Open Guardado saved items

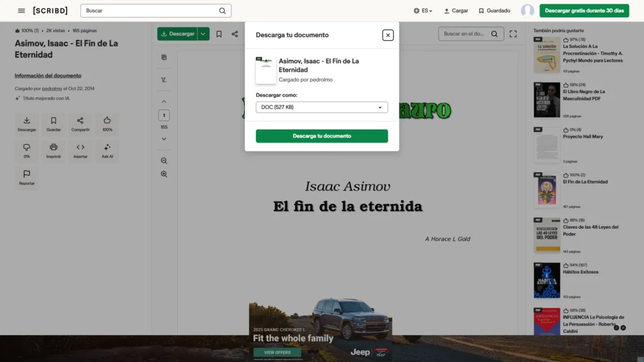494,11
